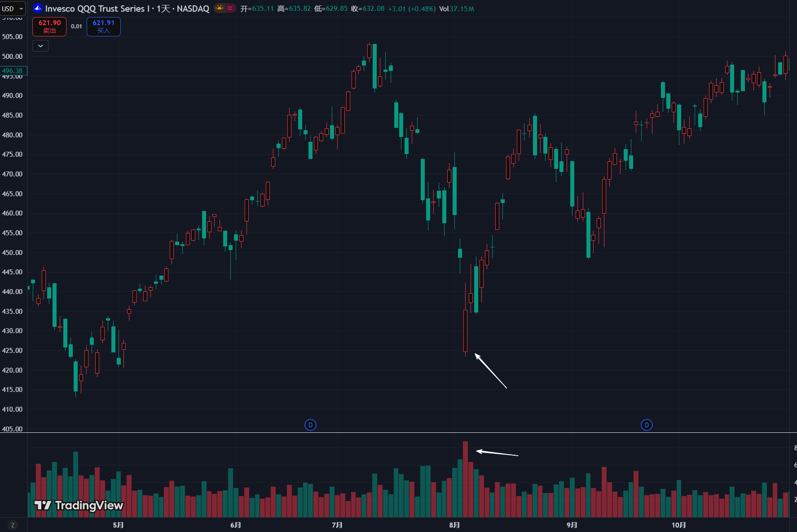Select the white arrow pointing at August low

(x=491, y=371)
